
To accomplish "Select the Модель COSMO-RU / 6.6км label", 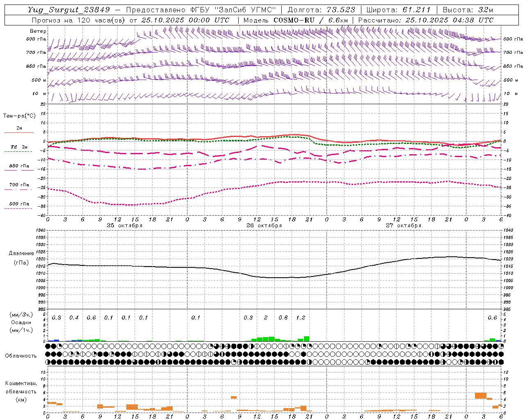I will 296,20.
